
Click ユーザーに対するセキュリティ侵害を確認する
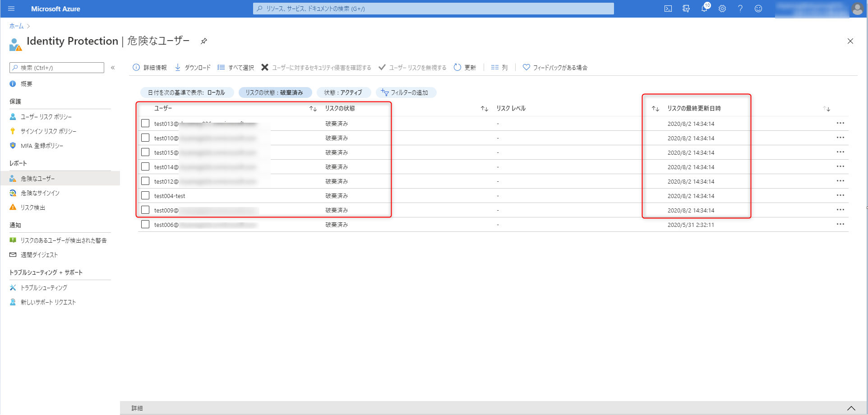click(316, 68)
